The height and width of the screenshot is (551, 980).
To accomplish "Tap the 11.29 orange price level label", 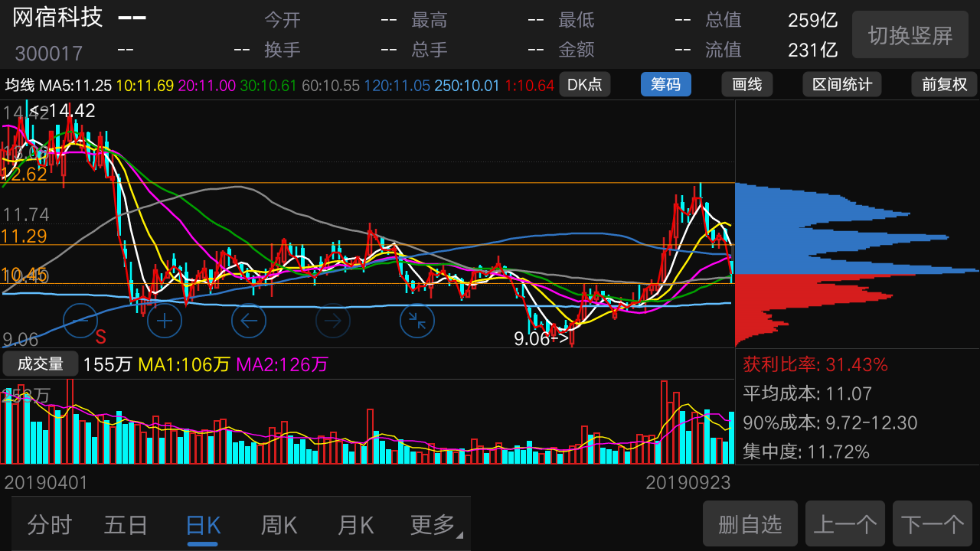I will (x=24, y=236).
